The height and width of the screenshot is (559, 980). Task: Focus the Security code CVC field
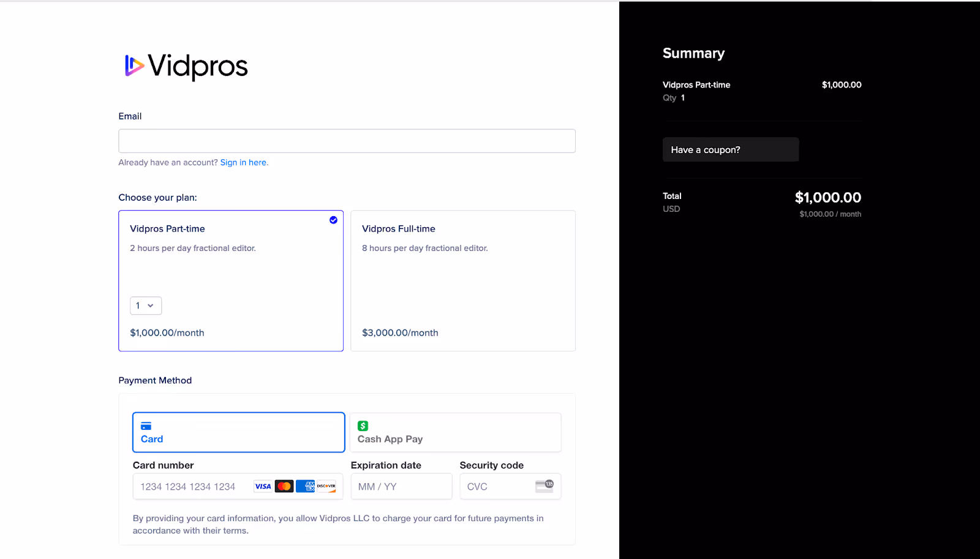(x=510, y=486)
